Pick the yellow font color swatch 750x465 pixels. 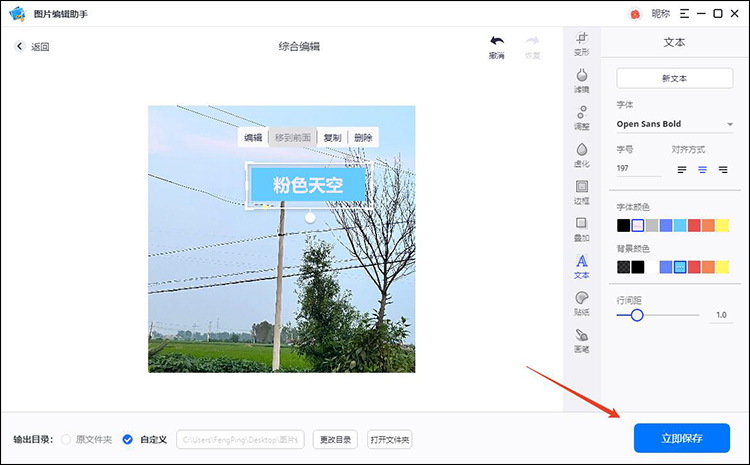[722, 225]
